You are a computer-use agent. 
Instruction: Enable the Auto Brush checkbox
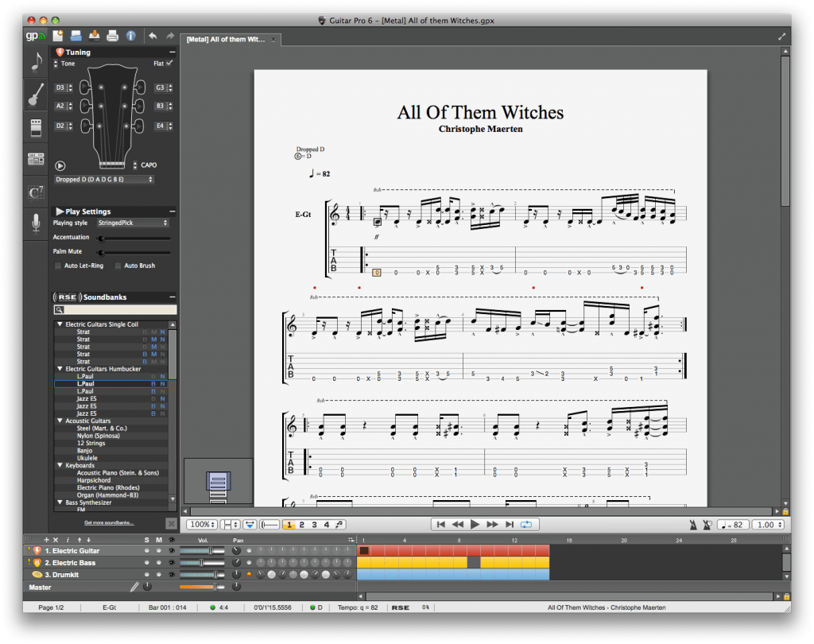(x=118, y=266)
